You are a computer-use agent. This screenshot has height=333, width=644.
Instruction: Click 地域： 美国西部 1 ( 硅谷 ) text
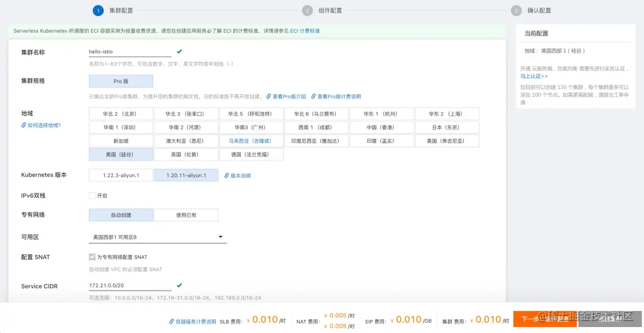coord(555,51)
